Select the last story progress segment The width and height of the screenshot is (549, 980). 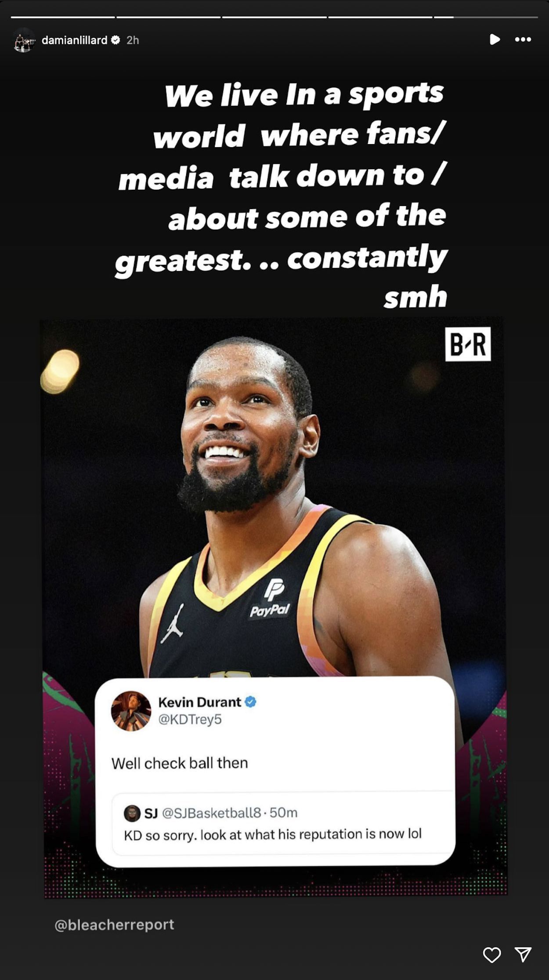(x=486, y=17)
